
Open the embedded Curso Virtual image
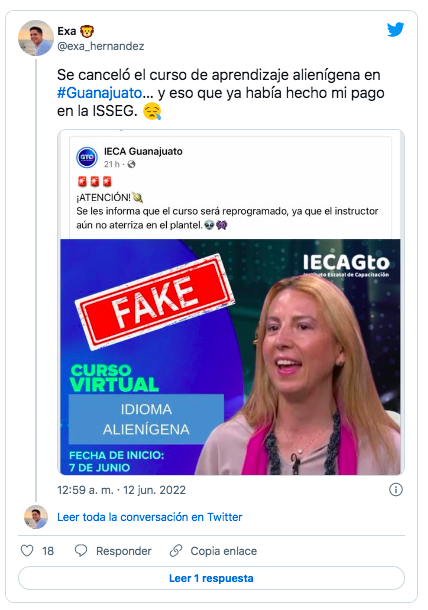click(230, 357)
